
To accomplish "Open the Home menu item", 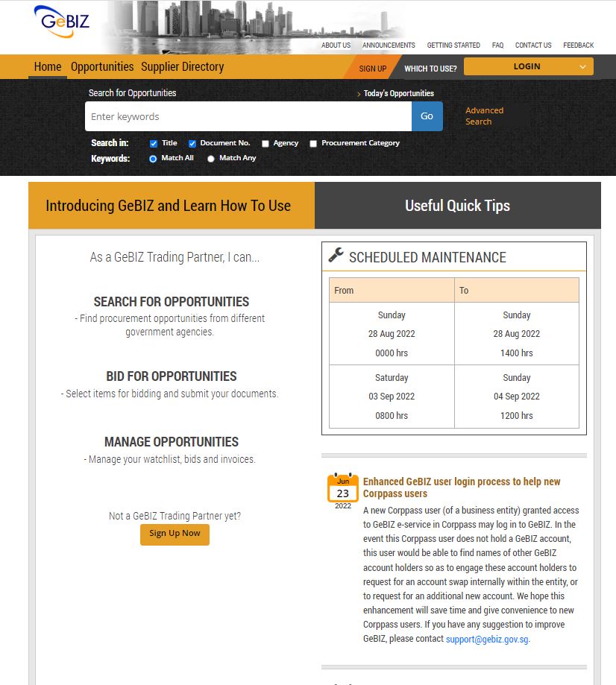I will [48, 67].
